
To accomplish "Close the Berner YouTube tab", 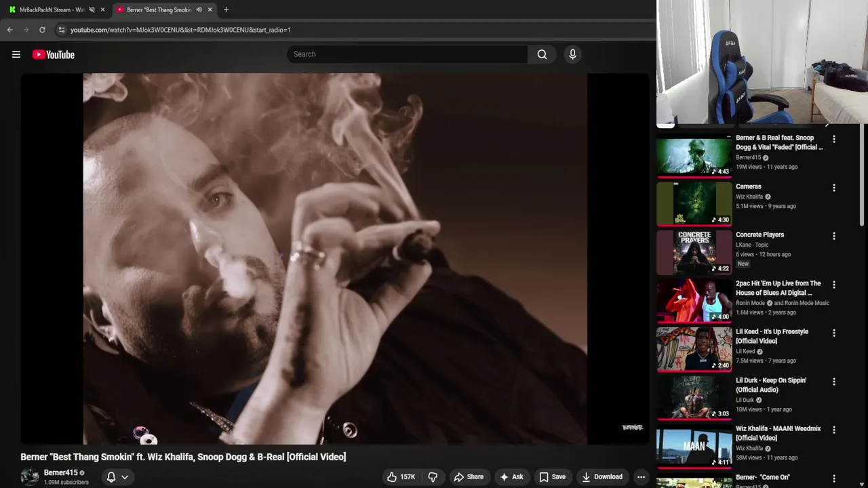I will coord(210,9).
